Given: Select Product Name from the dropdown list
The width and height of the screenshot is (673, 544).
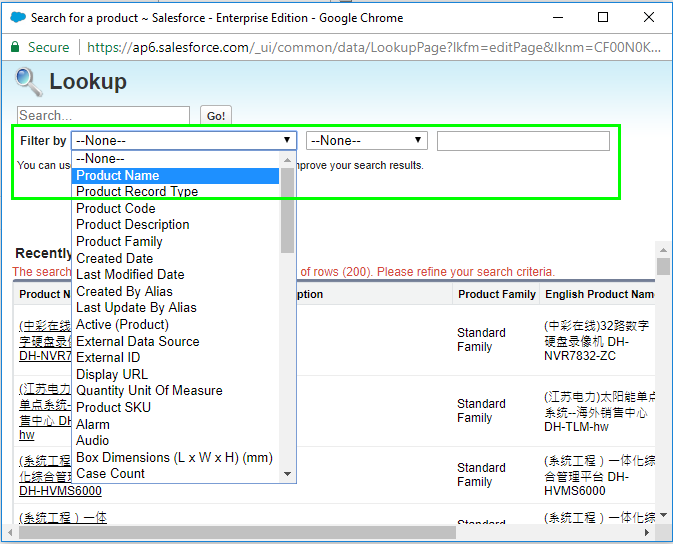Looking at the screenshot, I should [118, 175].
